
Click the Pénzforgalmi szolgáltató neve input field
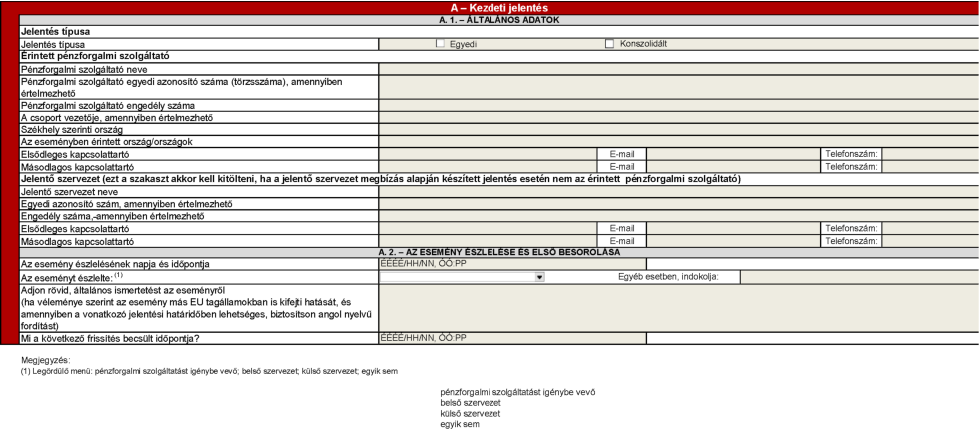678,69
